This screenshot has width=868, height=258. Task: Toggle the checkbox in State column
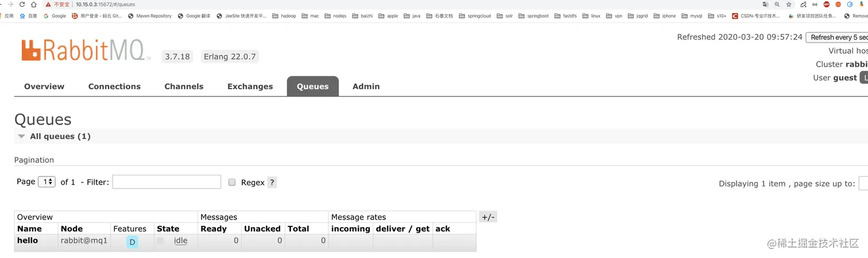(160, 241)
